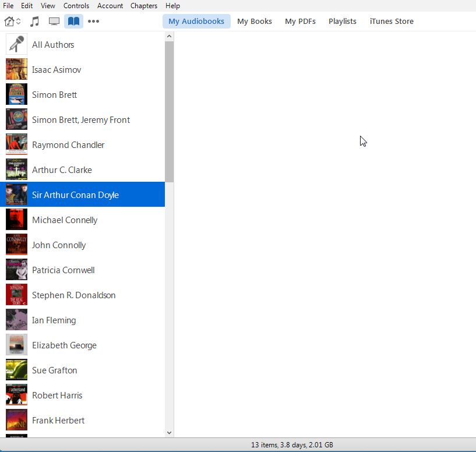This screenshot has height=452, width=476.
Task: Select Sir Arthur Conan Doyle row
Action: tap(82, 195)
